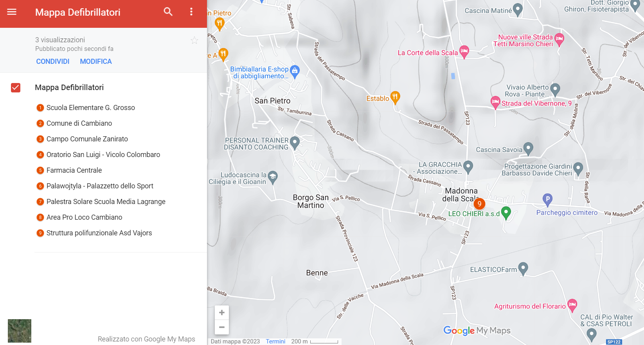Switch to satellite view thumbnail
The image size is (644, 345).
click(20, 331)
